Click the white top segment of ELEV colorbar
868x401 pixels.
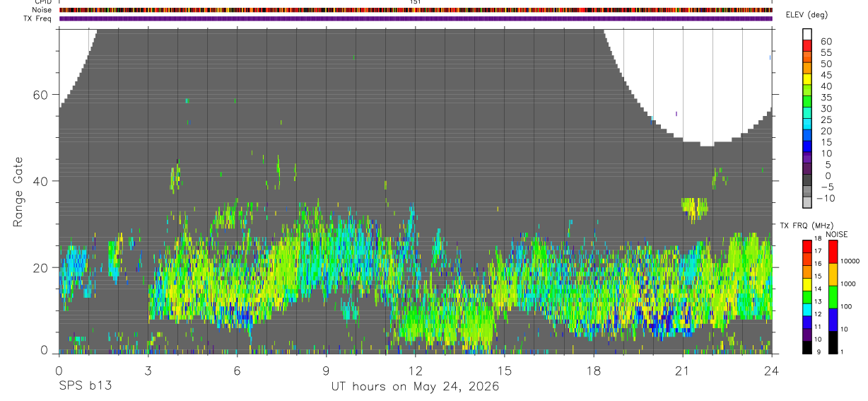click(x=807, y=33)
